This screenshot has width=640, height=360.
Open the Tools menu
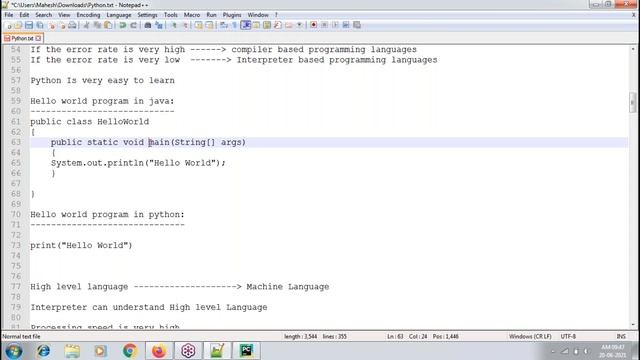[x=171, y=15]
